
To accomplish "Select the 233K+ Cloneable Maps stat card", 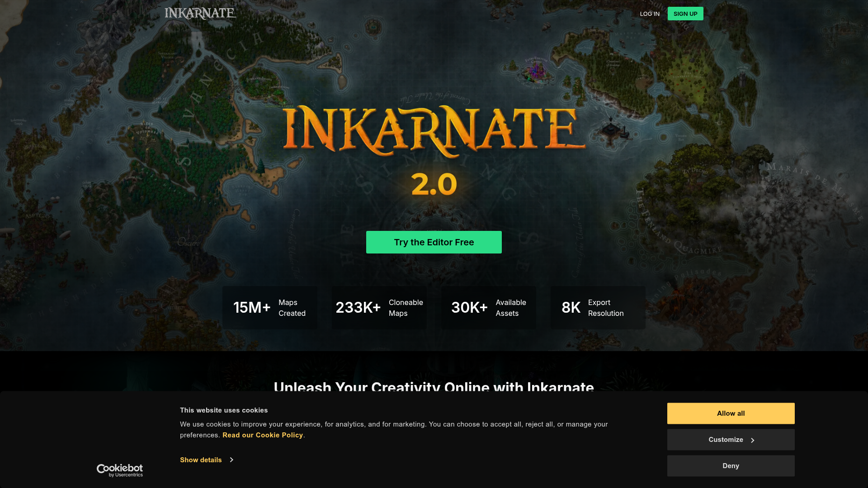I will pos(379,308).
